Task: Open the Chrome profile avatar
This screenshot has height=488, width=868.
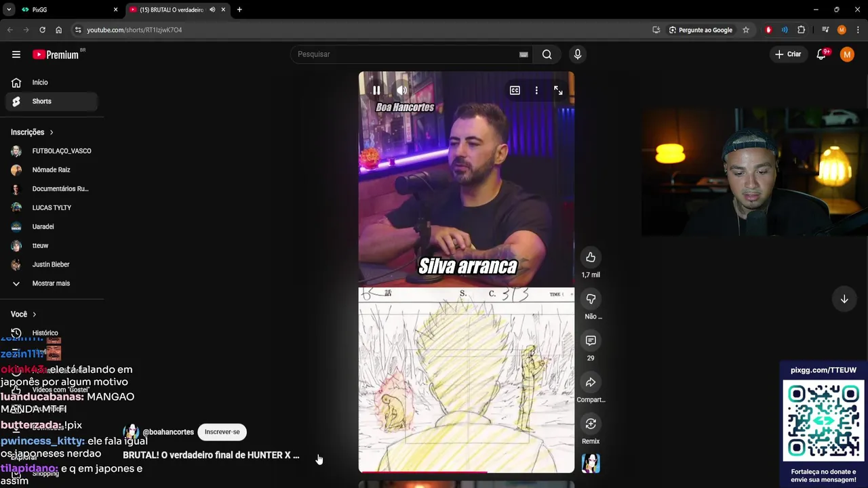Action: point(842,30)
